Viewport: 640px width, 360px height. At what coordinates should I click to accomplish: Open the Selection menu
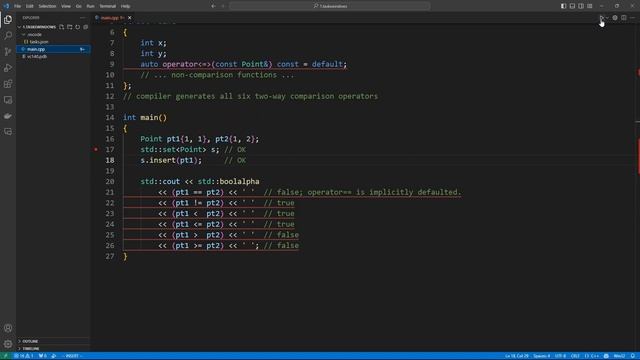point(47,6)
